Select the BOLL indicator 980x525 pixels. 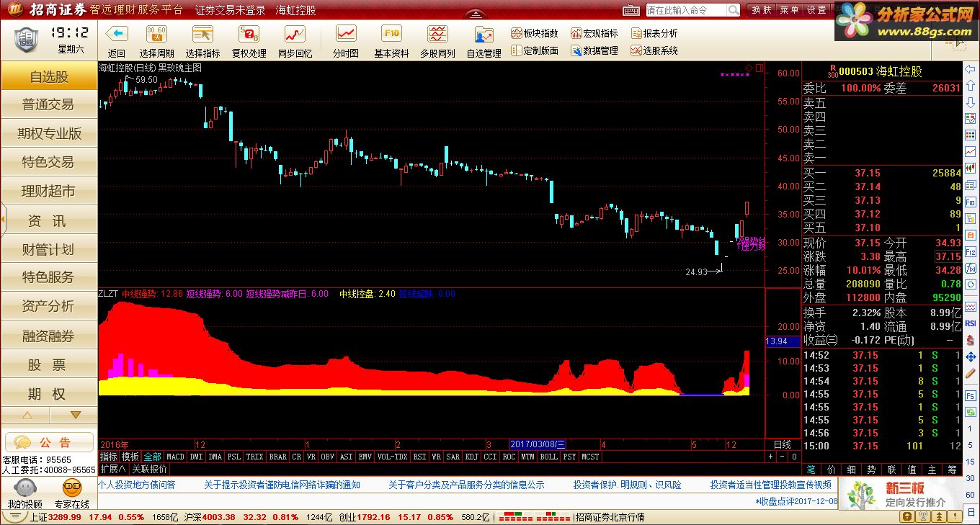coord(548,457)
